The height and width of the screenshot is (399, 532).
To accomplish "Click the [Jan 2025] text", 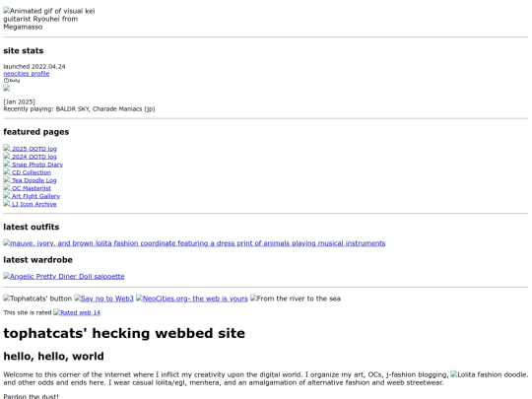I will 19,101.
